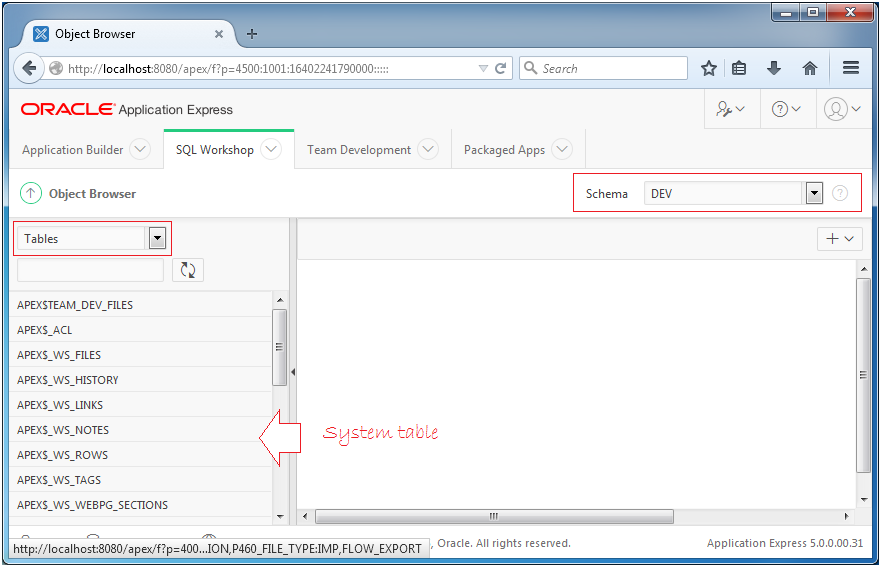The image size is (881, 567).
Task: Open the plus create object menu
Action: pos(839,238)
